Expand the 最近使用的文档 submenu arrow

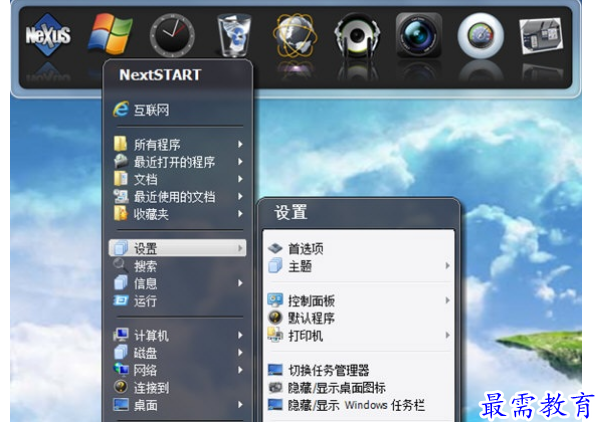pyautogui.click(x=240, y=196)
